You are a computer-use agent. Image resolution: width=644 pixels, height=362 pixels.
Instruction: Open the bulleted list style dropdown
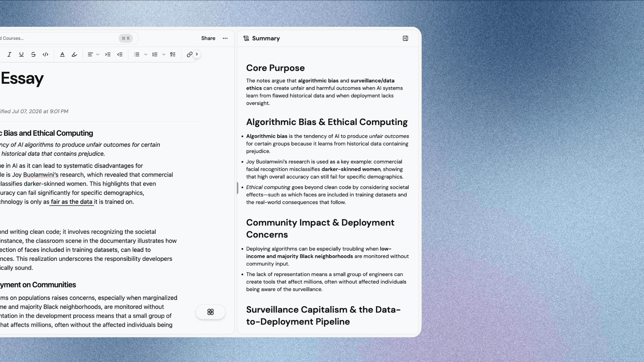[x=146, y=54]
